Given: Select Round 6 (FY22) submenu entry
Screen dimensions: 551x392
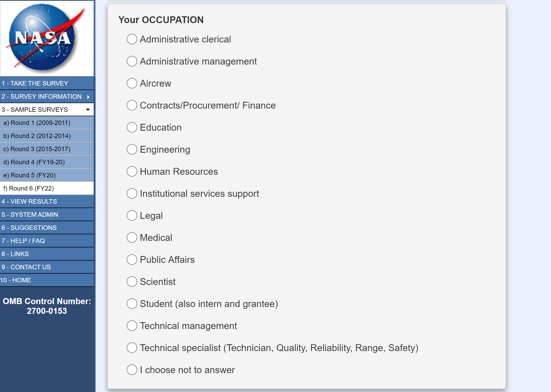Looking at the screenshot, I should (29, 188).
